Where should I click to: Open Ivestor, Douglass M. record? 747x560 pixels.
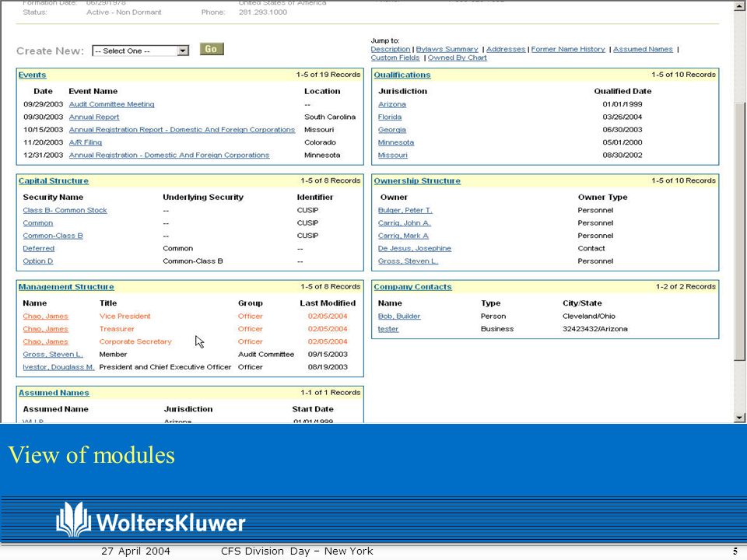(x=58, y=367)
